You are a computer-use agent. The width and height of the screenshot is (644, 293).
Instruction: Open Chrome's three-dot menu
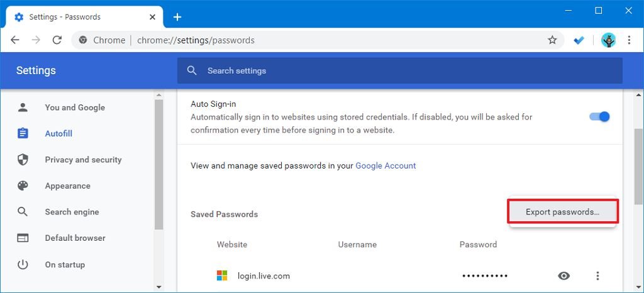tap(629, 40)
